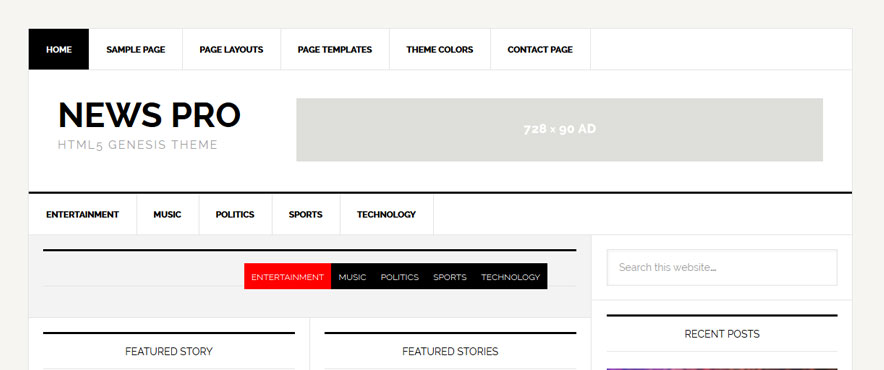Open Music in the secondary navigation bar
884x370 pixels.
167,214
